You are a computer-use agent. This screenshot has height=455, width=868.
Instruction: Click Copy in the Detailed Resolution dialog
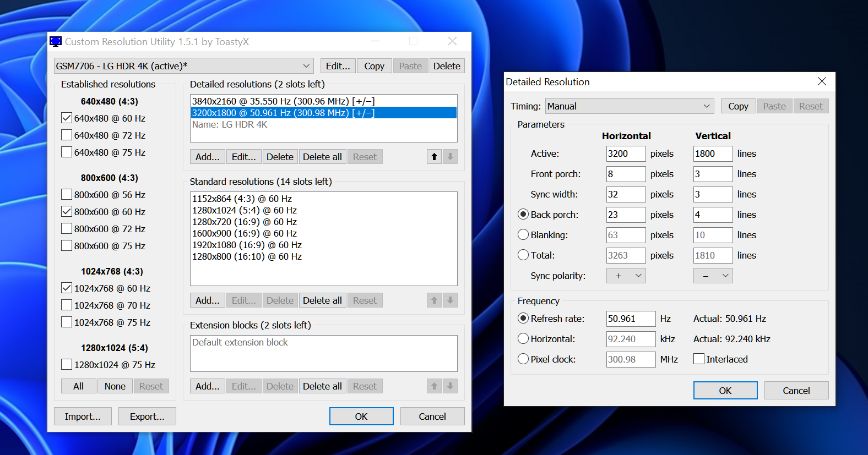pyautogui.click(x=738, y=106)
